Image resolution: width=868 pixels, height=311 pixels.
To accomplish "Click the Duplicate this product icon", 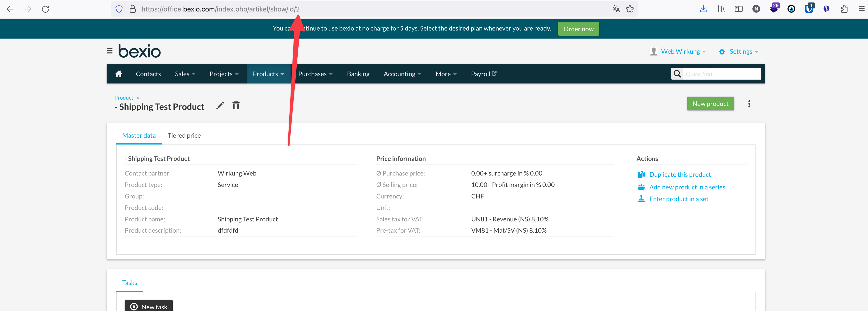I will tap(641, 174).
